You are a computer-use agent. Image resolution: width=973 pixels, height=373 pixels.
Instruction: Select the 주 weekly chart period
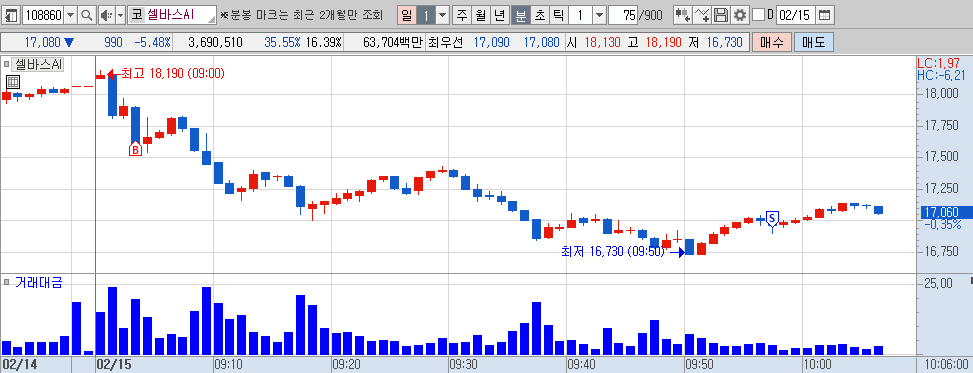tap(462, 15)
